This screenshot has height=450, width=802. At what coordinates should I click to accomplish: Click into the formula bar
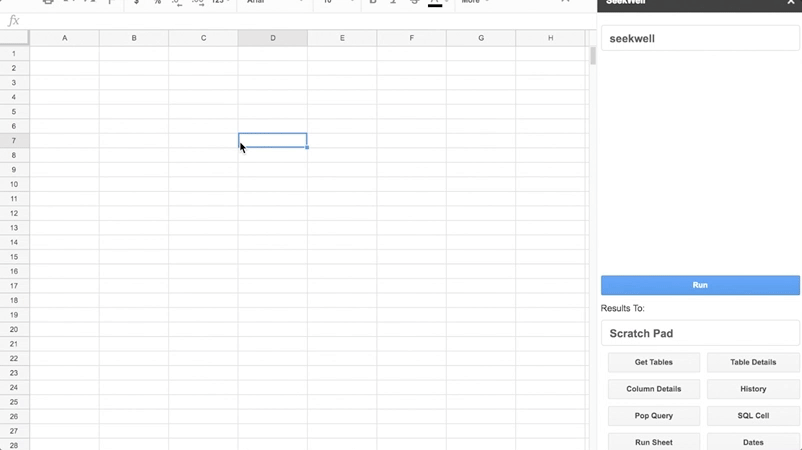click(x=307, y=21)
